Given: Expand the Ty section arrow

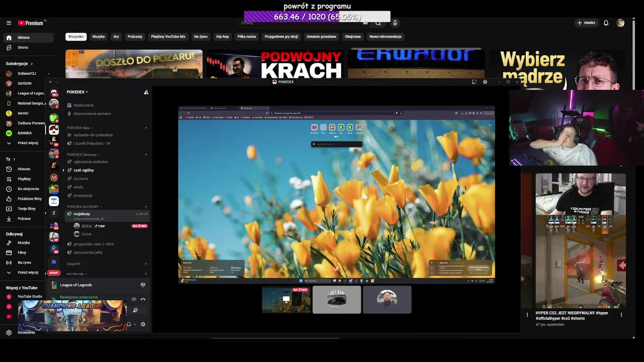Looking at the screenshot, I should 14,159.
